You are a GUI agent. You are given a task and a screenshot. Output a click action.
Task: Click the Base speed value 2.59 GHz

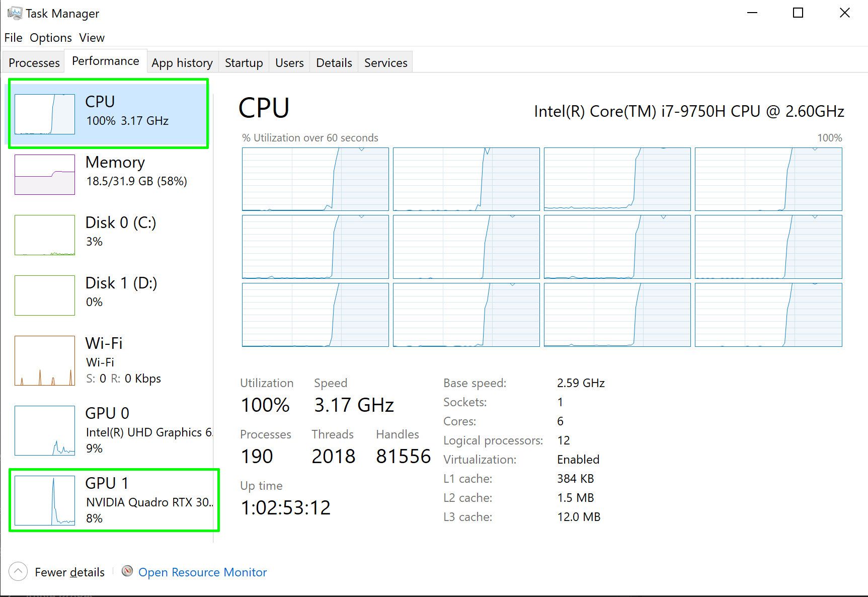[581, 383]
